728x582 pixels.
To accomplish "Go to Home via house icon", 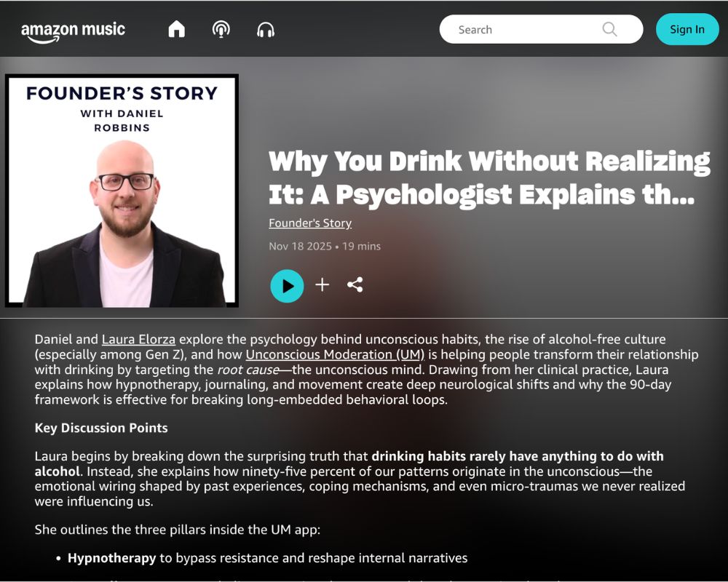I will (176, 30).
